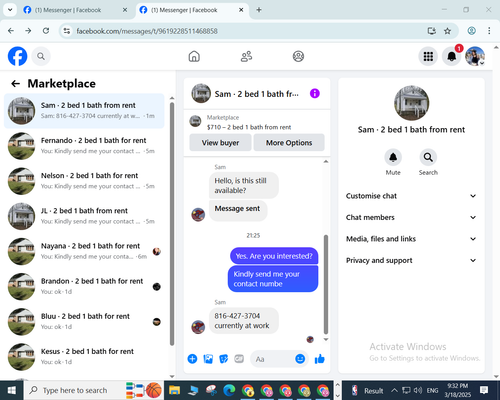The image size is (500, 400).
Task: Search in conversation with the magnifier icon
Action: pos(428,157)
